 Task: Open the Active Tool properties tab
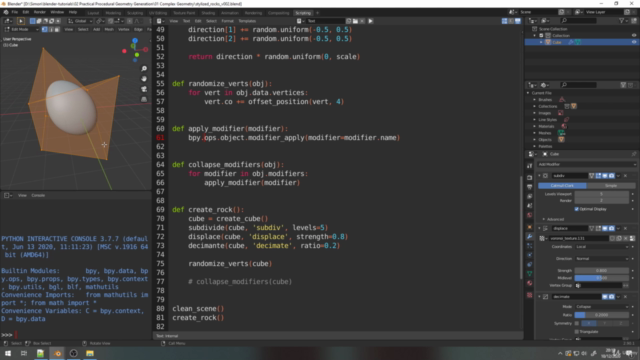[529, 166]
